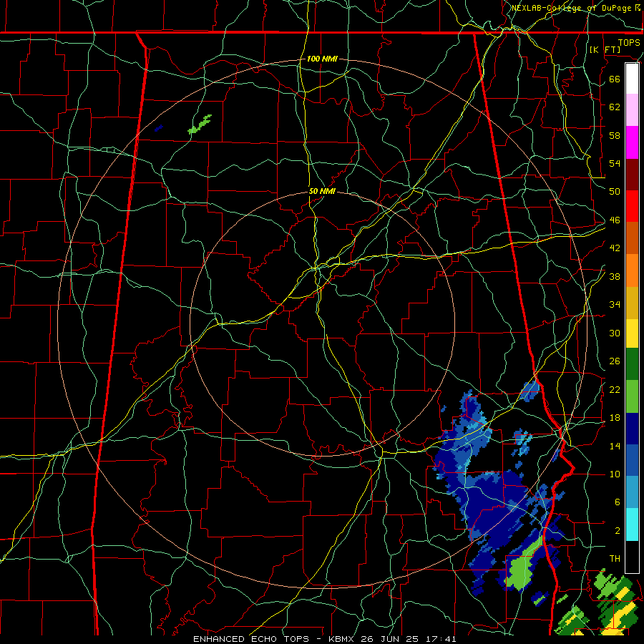Click the "ENHANCED ECHO TOPS" caption text
Image resolution: width=644 pixels, height=644 pixels.
[x=251, y=639]
